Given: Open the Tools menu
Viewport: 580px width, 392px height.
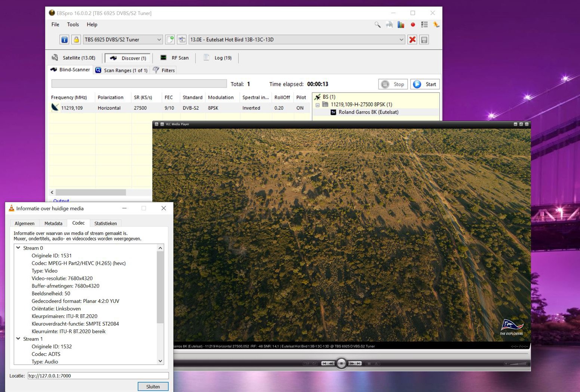Looking at the screenshot, I should click(x=73, y=25).
